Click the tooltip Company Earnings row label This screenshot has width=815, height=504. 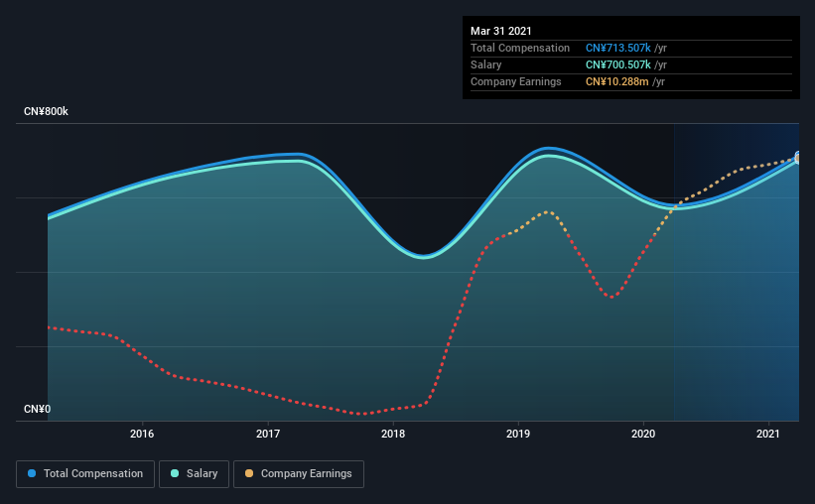(515, 81)
